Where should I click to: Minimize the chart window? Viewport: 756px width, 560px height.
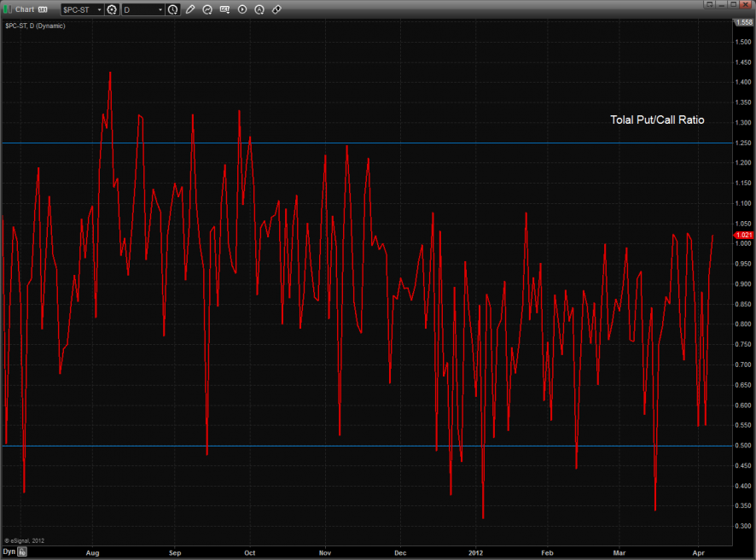click(x=722, y=4)
